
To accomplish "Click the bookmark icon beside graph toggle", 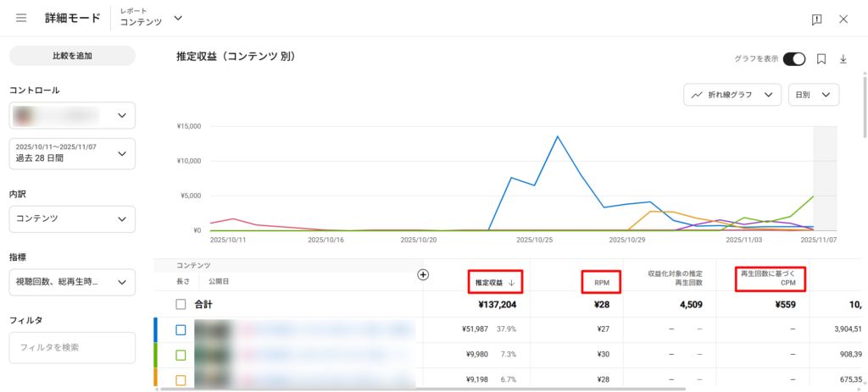I will tap(821, 58).
